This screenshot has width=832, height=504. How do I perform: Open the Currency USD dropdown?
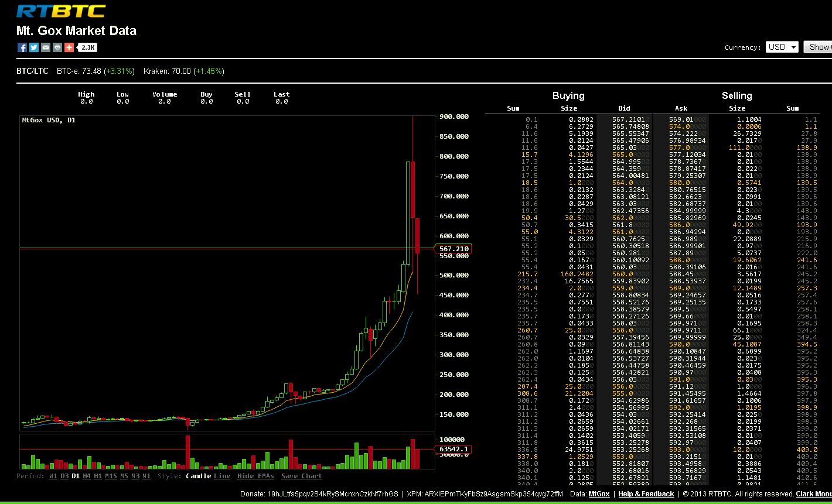point(782,47)
